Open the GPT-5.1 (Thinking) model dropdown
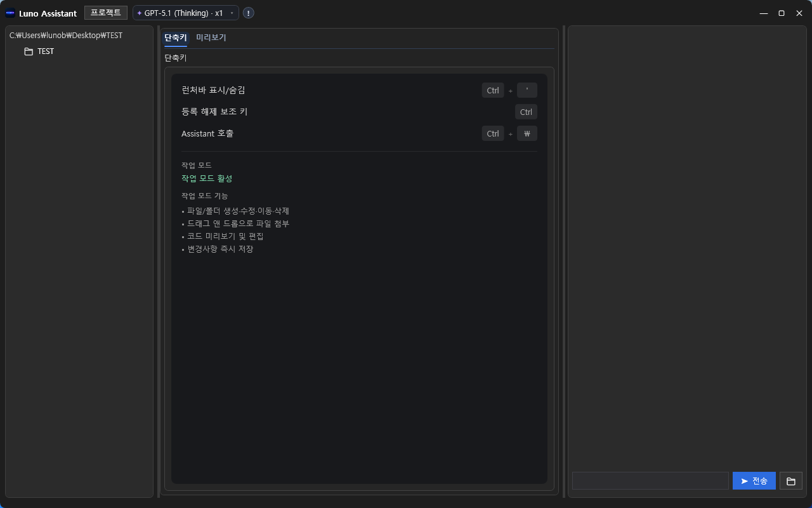This screenshot has height=508, width=812. pyautogui.click(x=185, y=13)
